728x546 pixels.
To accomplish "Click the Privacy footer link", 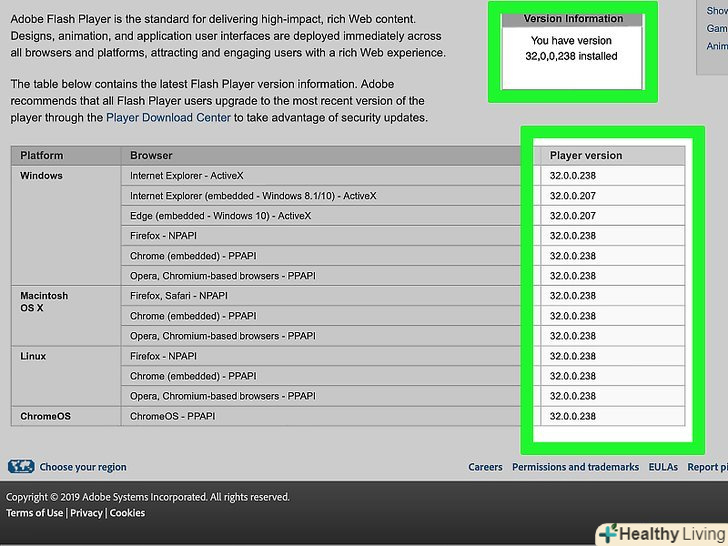I will point(86,513).
